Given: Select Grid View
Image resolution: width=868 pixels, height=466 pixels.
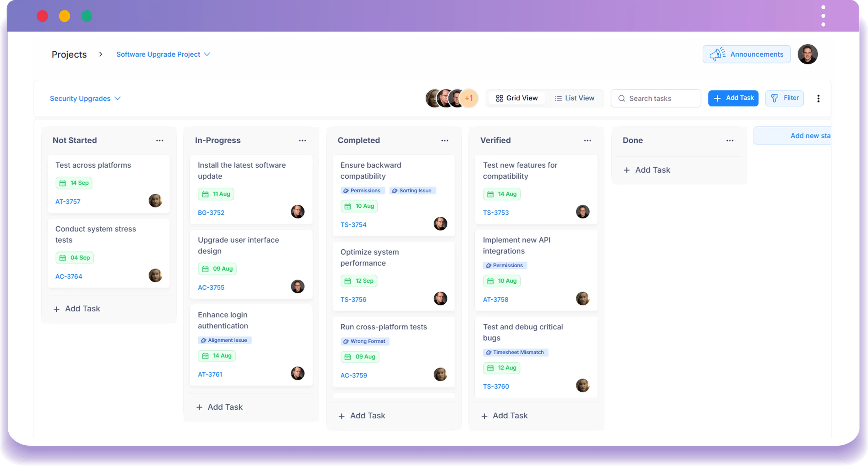Looking at the screenshot, I should (x=516, y=98).
